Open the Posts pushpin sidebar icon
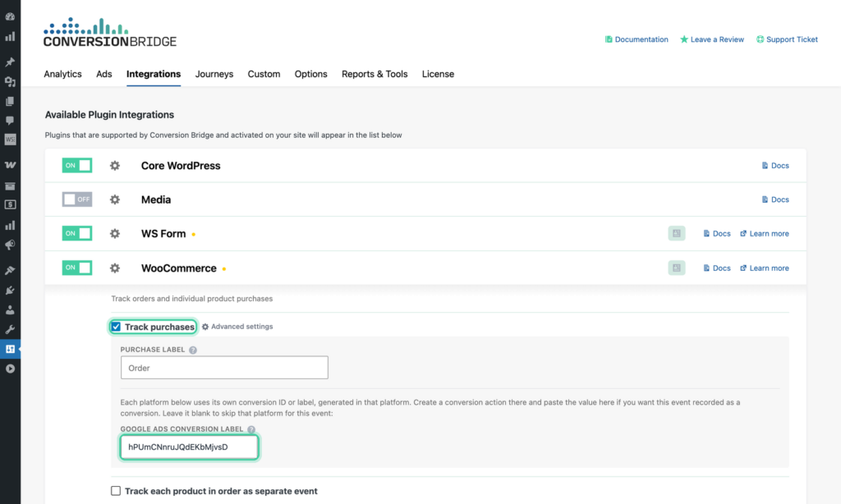841x504 pixels. [x=10, y=62]
